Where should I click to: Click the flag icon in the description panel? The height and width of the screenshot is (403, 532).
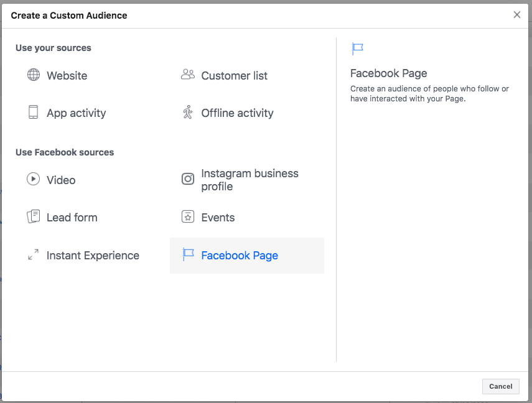(x=357, y=49)
